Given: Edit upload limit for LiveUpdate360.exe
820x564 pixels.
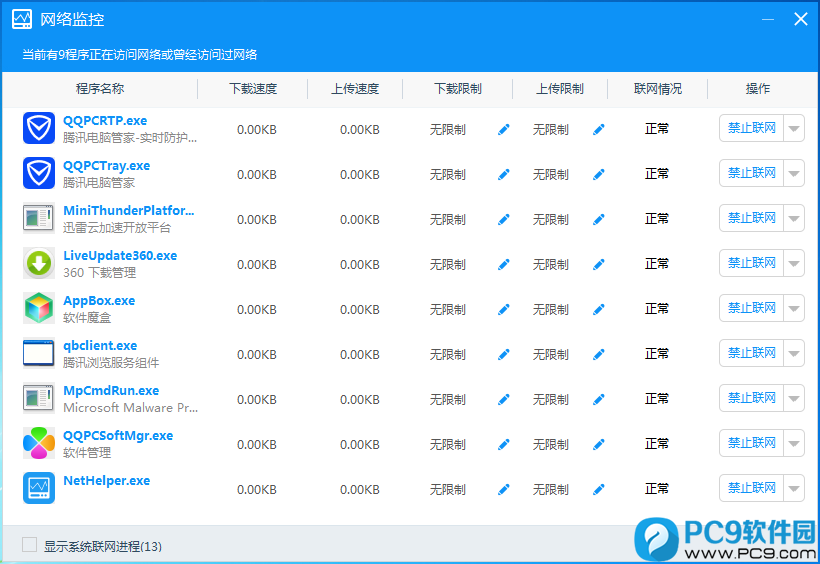Looking at the screenshot, I should 599,264.
